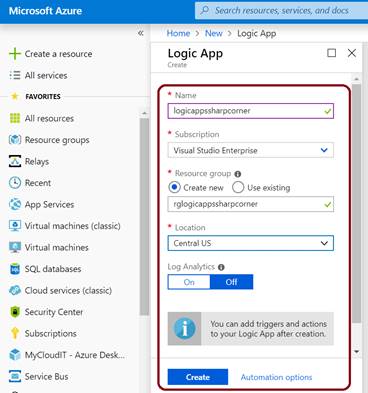368x393 pixels.
Task: Click the SQL databases icon
Action: coord(15,269)
